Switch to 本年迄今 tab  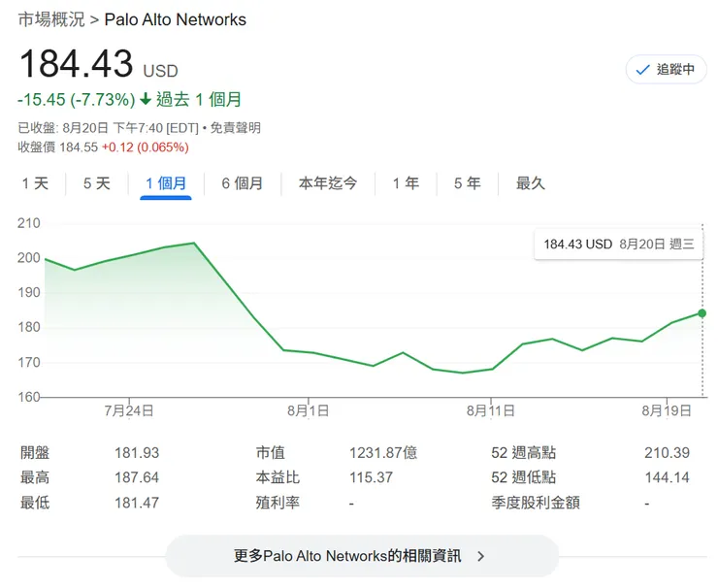pos(328,183)
